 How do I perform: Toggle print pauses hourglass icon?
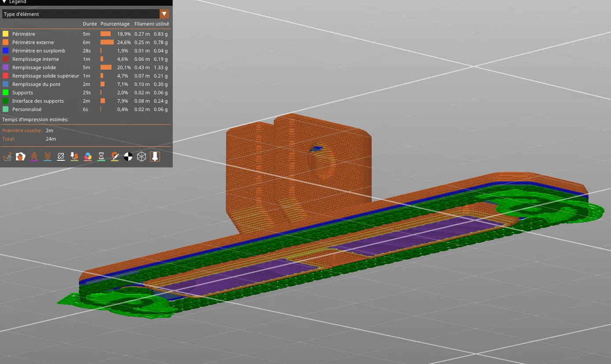pos(101,156)
